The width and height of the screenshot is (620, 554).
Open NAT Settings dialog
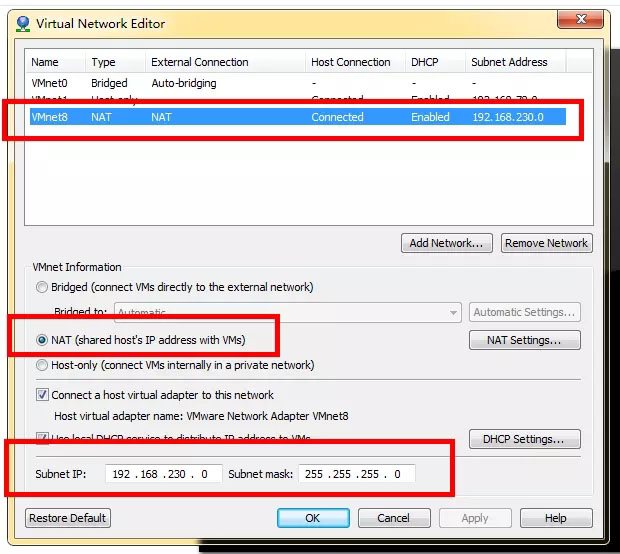(524, 341)
